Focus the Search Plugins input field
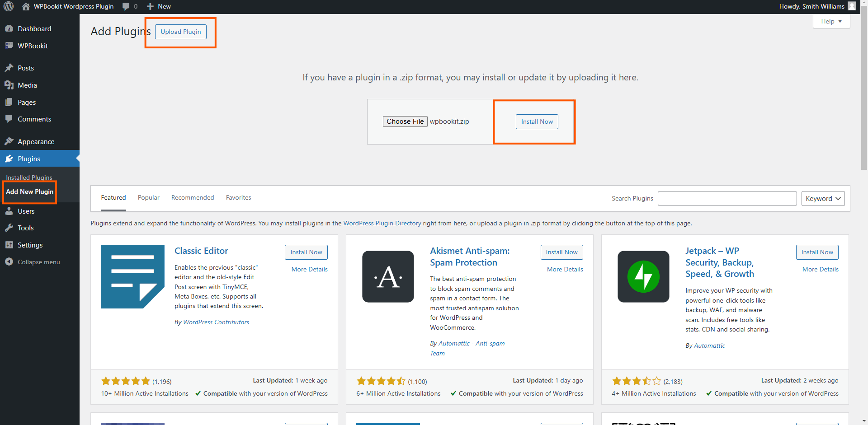This screenshot has height=425, width=868. [727, 199]
